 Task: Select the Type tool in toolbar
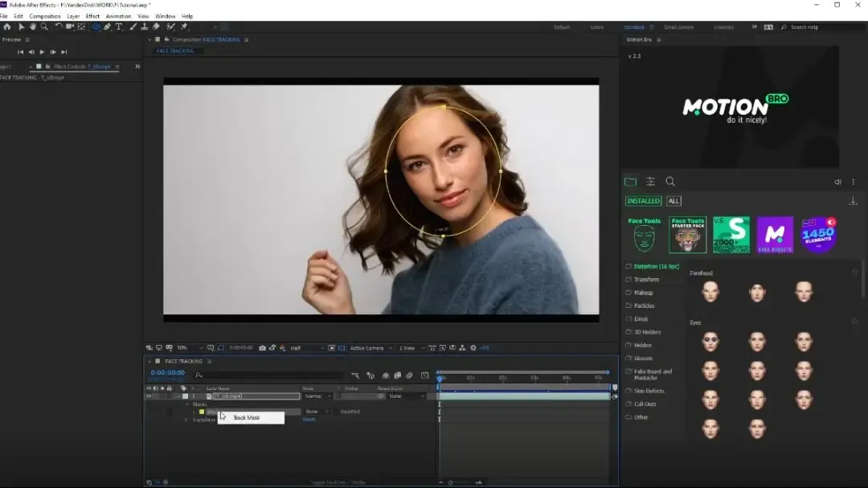[x=119, y=27]
